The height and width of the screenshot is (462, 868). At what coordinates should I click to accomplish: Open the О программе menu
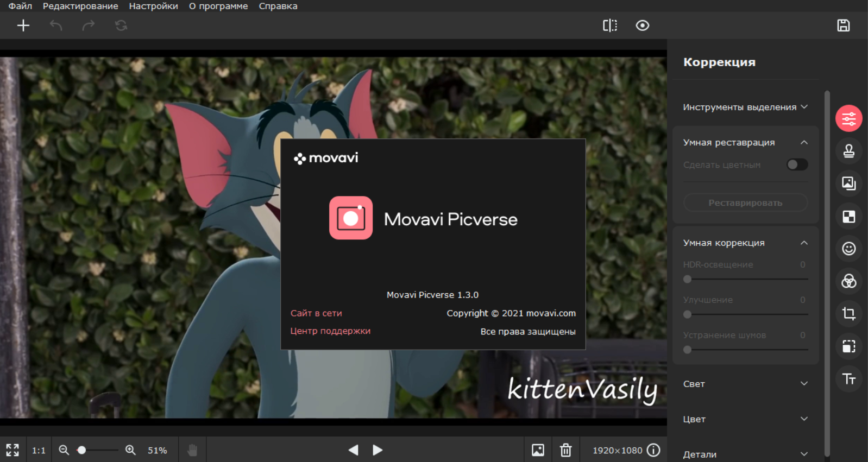coord(218,6)
